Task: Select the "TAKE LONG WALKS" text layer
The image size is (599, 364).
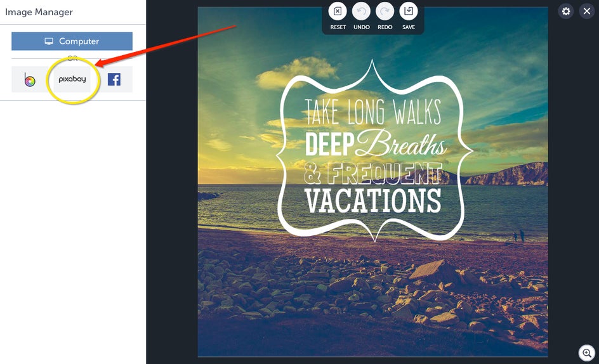Action: pos(373,112)
